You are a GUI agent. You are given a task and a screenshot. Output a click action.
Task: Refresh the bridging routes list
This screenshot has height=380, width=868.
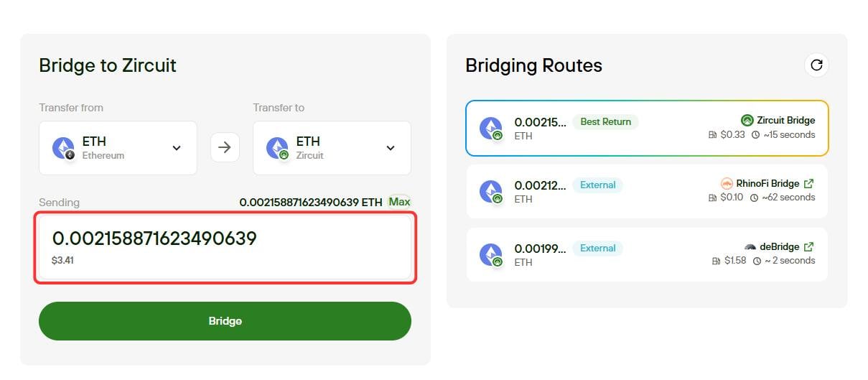point(816,65)
